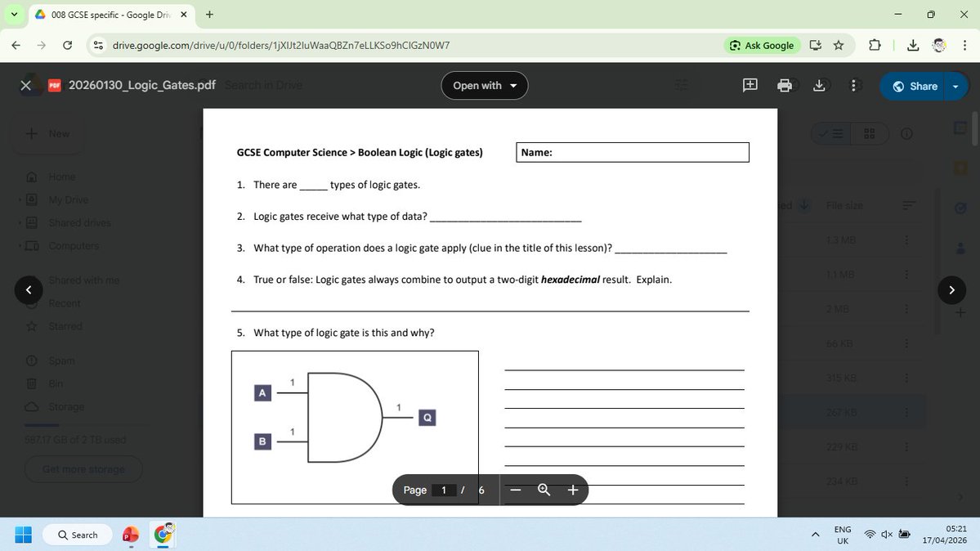The image size is (980, 551).
Task: Open Chrome downloads icon
Action: pyautogui.click(x=912, y=45)
